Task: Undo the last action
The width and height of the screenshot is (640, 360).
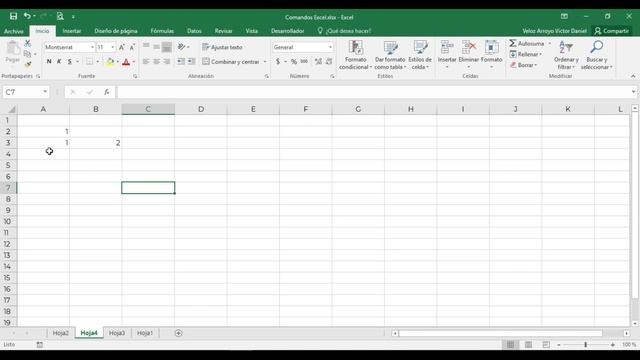Action: pyautogui.click(x=27, y=16)
